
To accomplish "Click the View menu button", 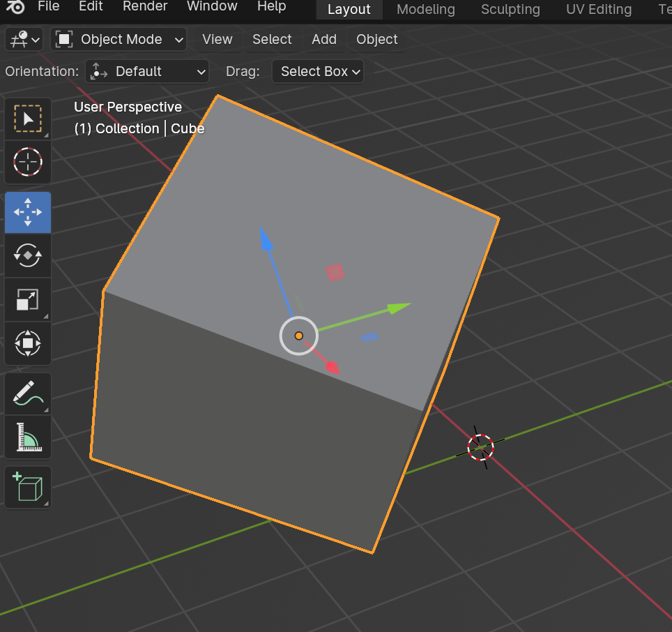I will [x=217, y=40].
